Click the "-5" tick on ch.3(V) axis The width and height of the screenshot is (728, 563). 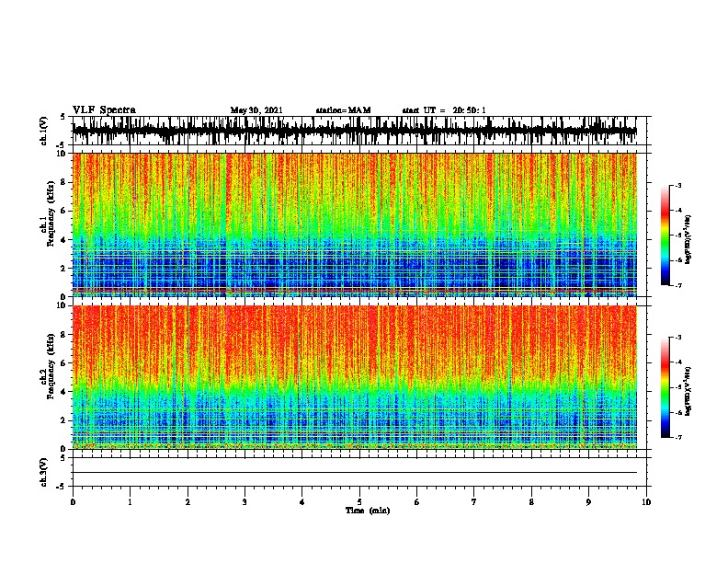(62, 487)
